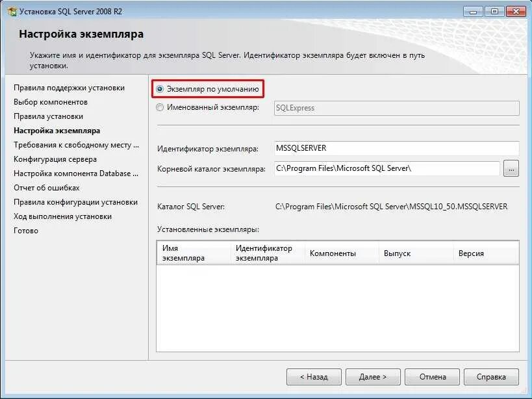Image resolution: width=532 pixels, height=399 pixels.
Task: Click the Идентификатор экземпляра field with MSSQLSERVER
Action: 396,148
